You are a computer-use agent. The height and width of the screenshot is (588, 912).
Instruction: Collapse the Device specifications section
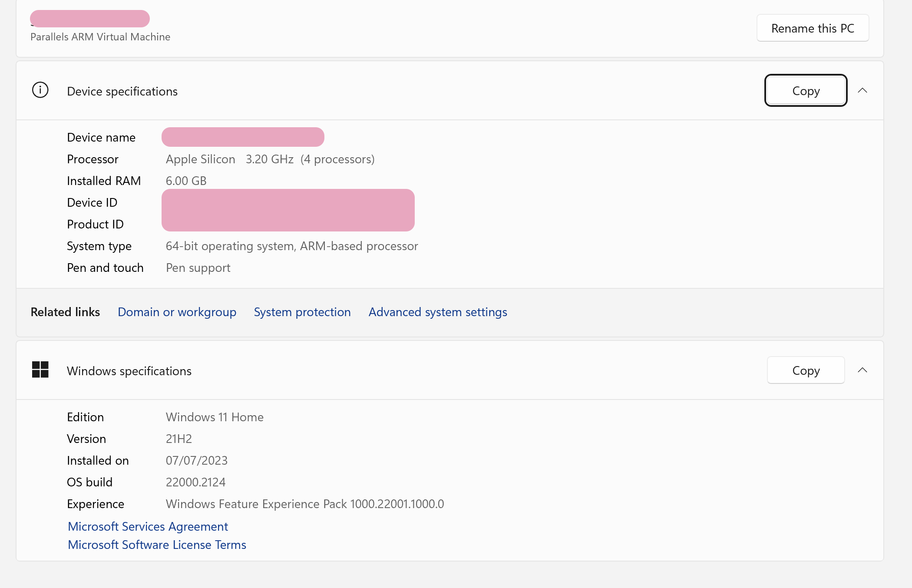863,91
